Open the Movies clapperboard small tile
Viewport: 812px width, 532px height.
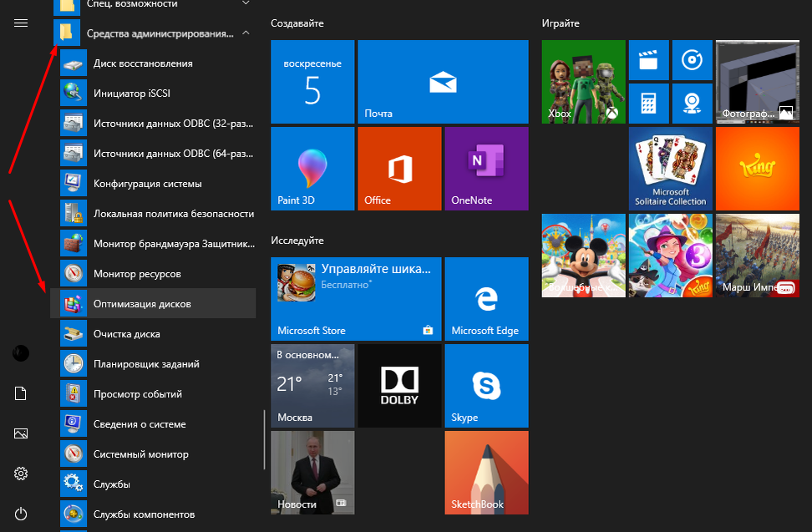click(x=649, y=60)
